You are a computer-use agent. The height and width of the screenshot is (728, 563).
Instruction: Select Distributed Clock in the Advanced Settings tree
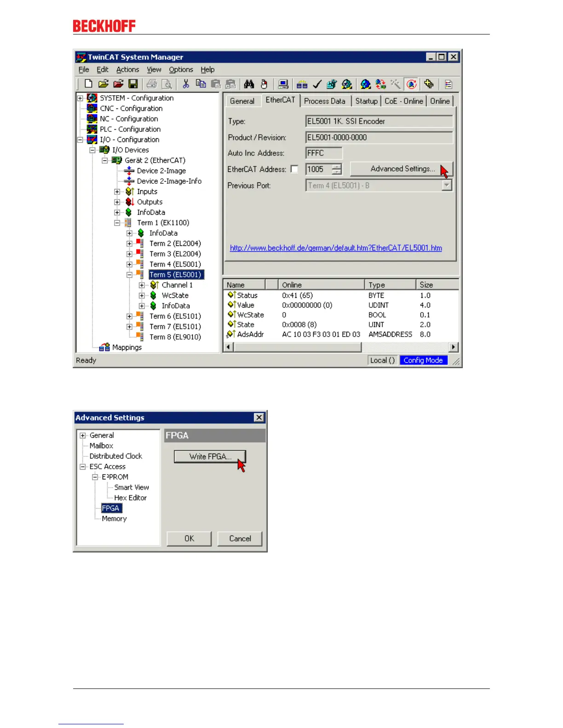click(115, 456)
